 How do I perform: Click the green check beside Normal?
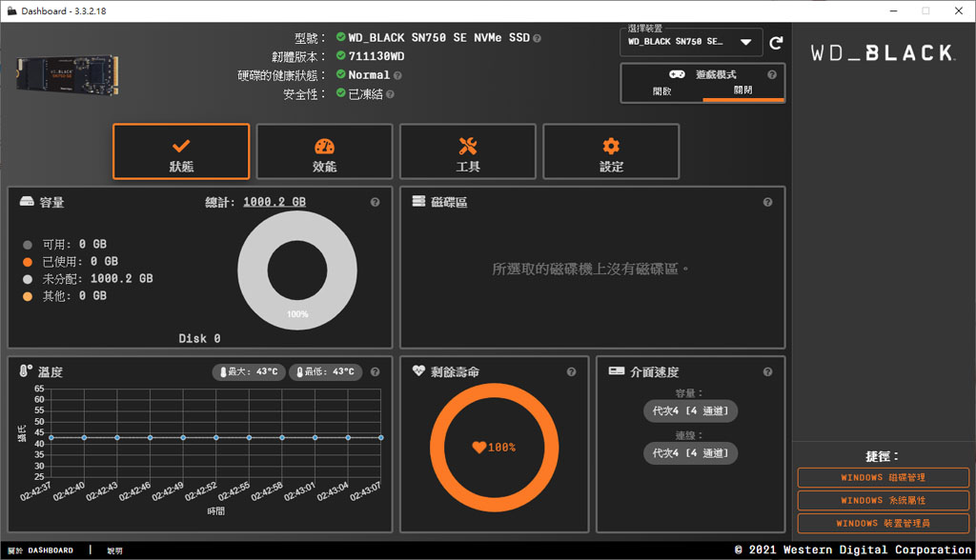[x=340, y=74]
